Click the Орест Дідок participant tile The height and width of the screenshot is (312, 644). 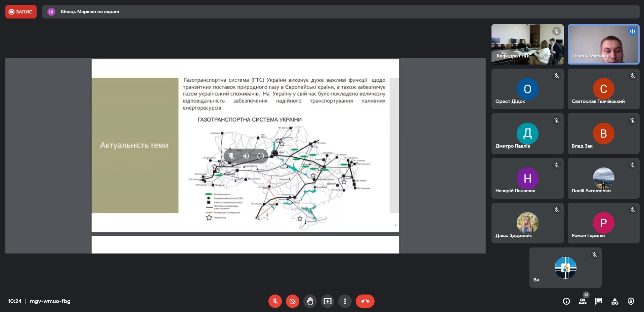[527, 89]
